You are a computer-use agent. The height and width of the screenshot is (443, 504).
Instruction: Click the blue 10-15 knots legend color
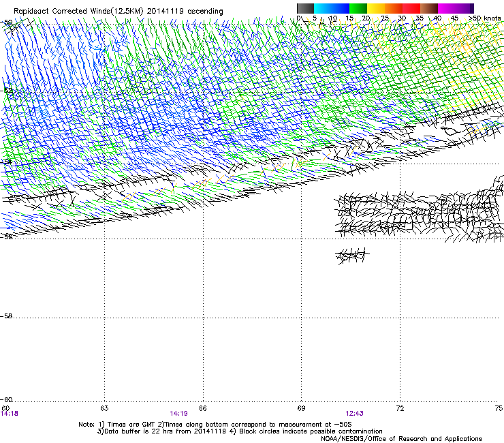(341, 8)
